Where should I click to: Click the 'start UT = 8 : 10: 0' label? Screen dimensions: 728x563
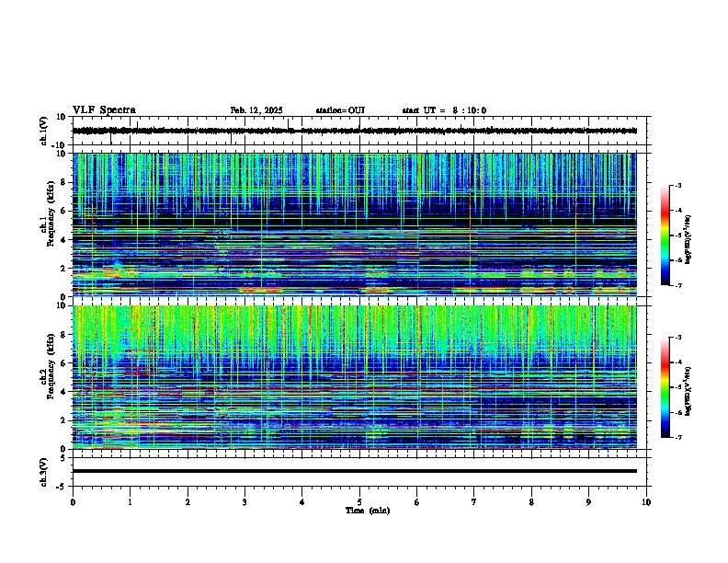pyautogui.click(x=444, y=110)
